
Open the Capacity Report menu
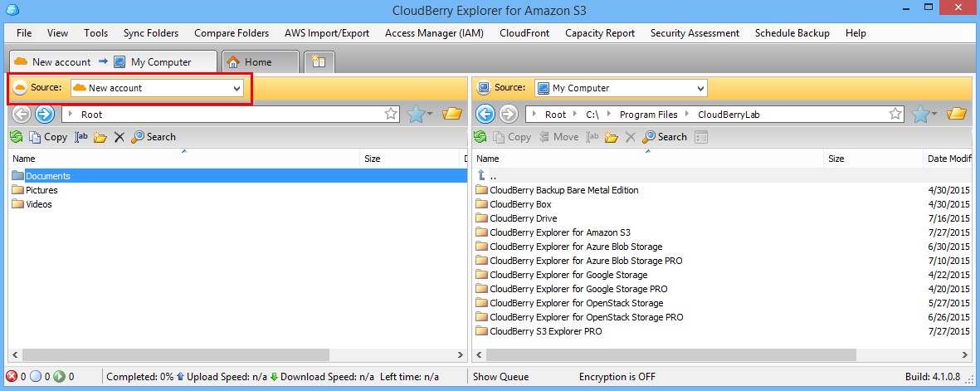coord(600,33)
